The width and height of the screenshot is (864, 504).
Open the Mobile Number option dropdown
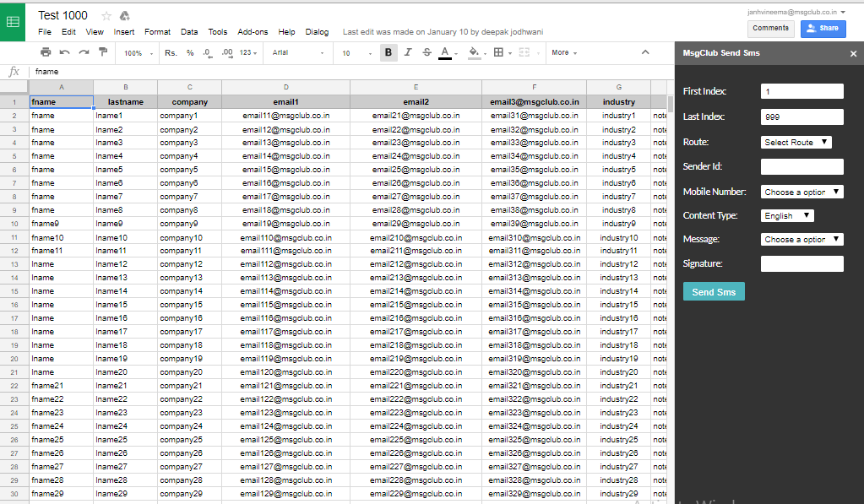[x=802, y=192]
